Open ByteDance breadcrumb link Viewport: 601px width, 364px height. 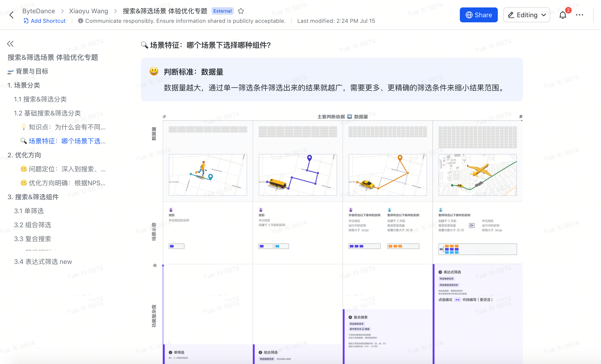[x=38, y=11]
